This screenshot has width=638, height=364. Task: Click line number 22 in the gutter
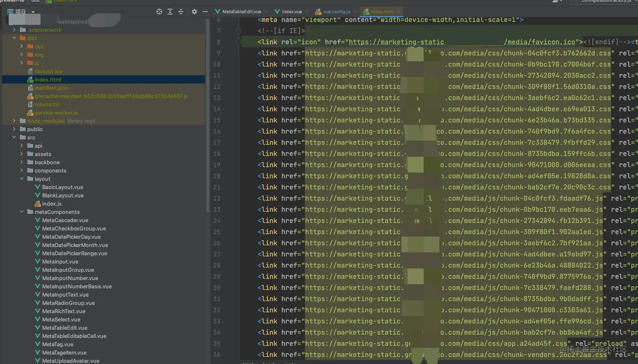[x=216, y=198]
